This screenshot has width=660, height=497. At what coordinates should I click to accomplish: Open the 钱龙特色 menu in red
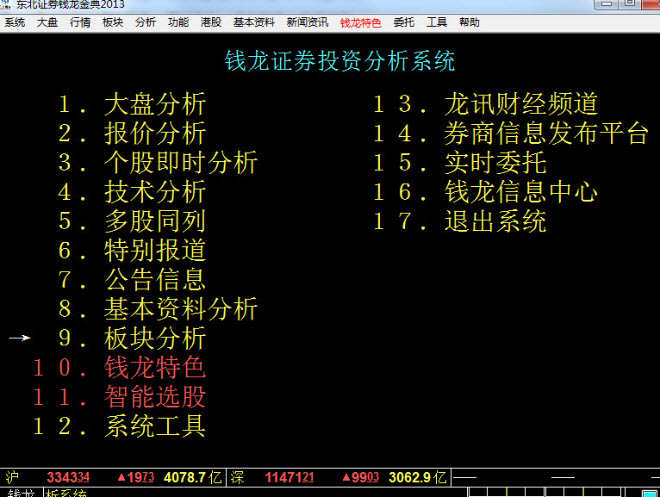(x=360, y=23)
